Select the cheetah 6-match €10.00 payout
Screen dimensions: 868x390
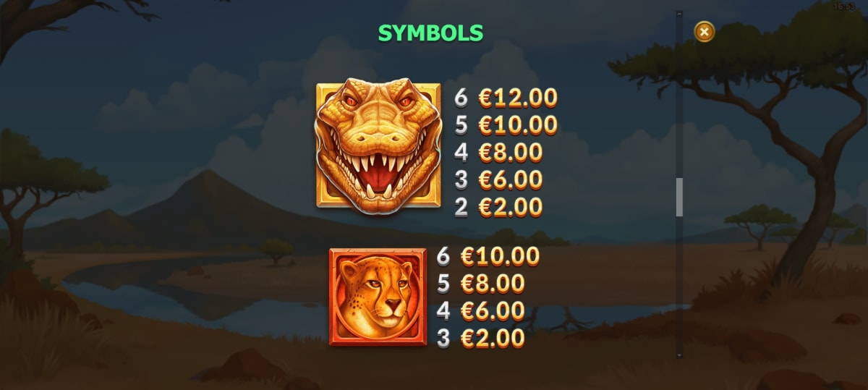489,256
